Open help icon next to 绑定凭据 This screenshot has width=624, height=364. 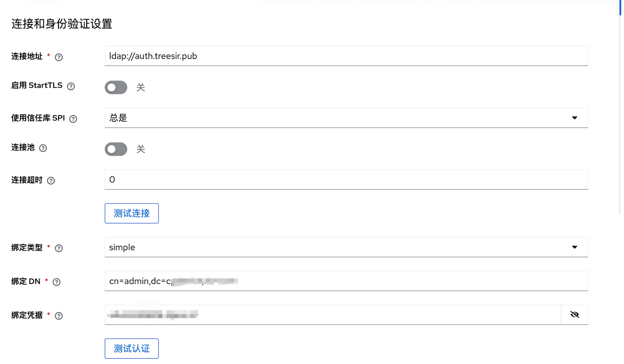click(x=59, y=316)
